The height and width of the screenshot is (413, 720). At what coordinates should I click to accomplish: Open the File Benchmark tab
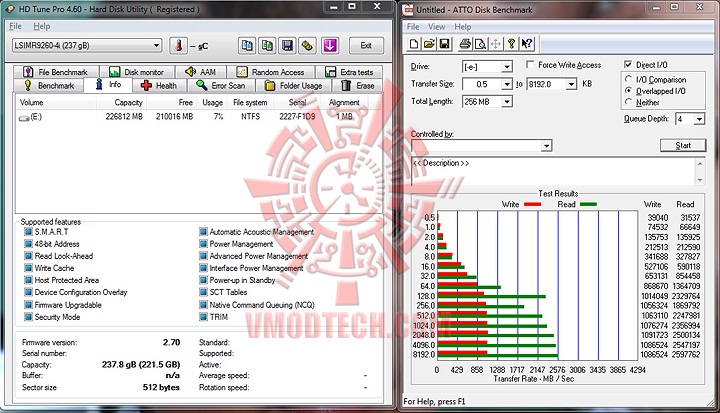click(56, 72)
